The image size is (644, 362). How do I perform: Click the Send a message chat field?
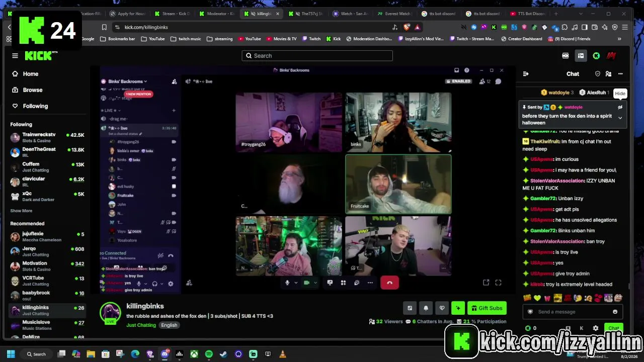pos(573,312)
